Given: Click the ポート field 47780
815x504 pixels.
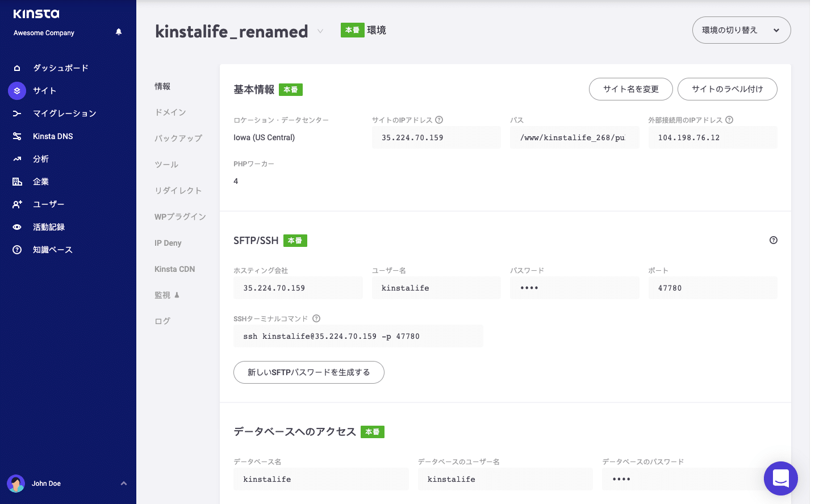Looking at the screenshot, I should coord(713,288).
